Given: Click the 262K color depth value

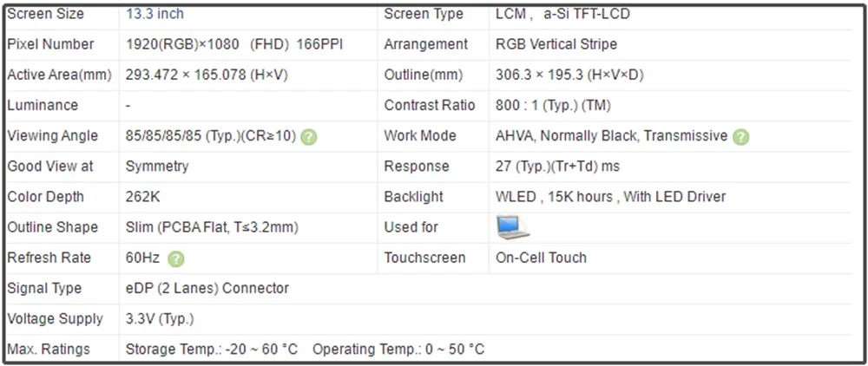Looking at the screenshot, I should click(x=143, y=197).
